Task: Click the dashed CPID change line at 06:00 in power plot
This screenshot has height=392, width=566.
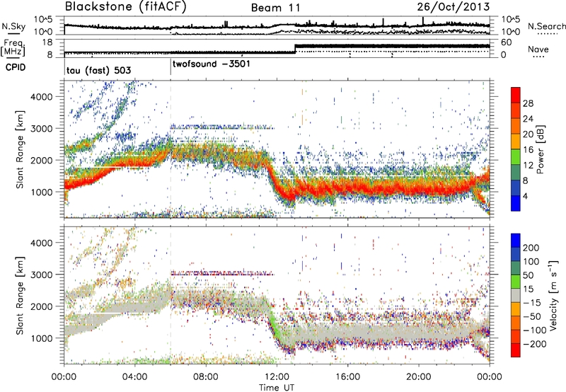Action: tap(171, 149)
